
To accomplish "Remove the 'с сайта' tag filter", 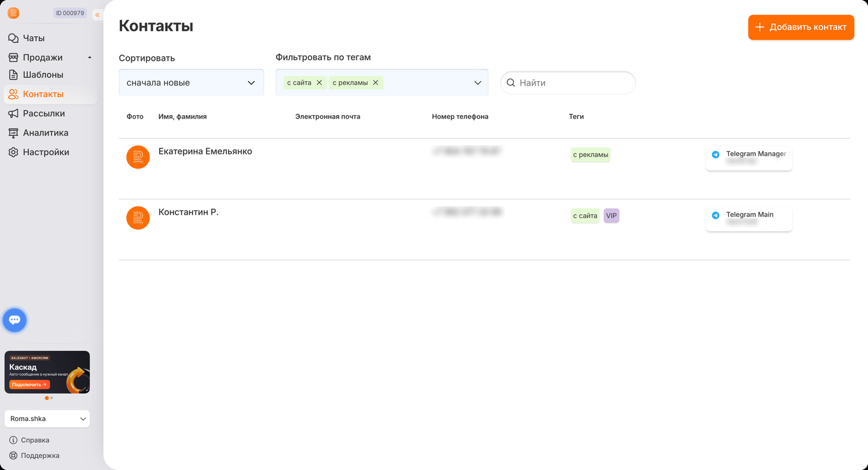I will [319, 83].
